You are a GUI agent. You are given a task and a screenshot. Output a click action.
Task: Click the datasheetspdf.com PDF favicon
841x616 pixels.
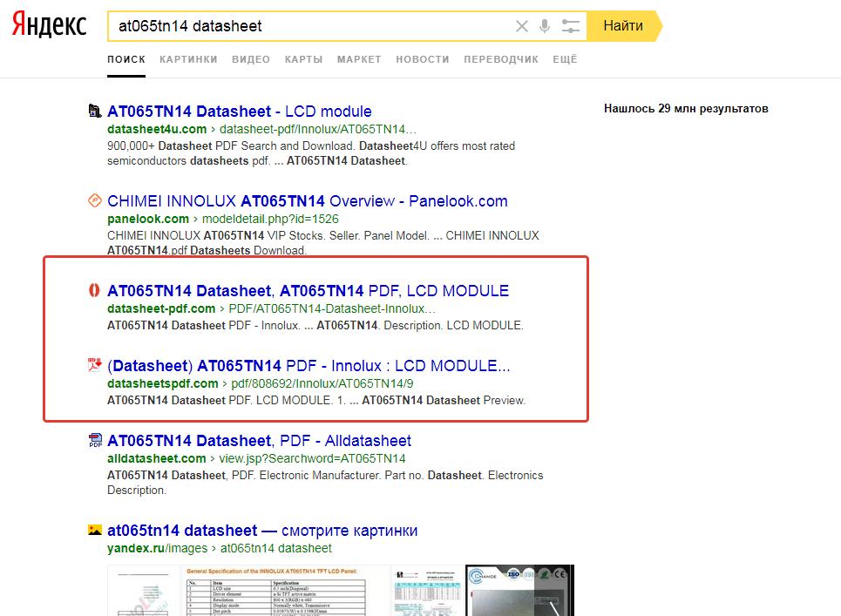95,365
